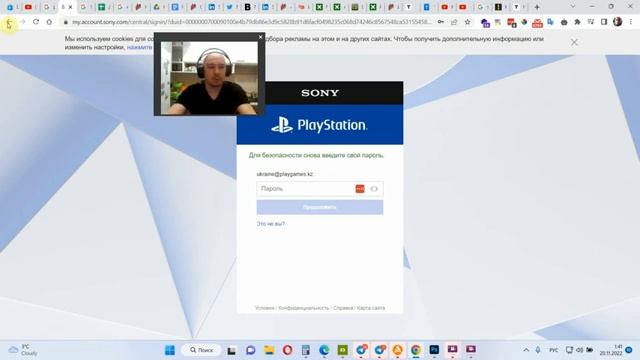640x360 pixels.
Task: Switch to the Google Drive tab
Action: 157,7
